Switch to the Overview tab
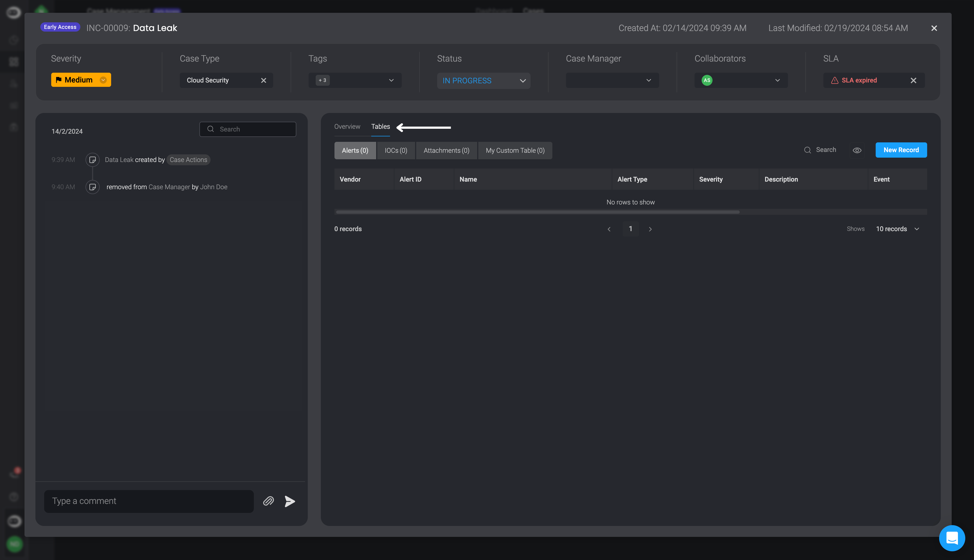The height and width of the screenshot is (560, 974). click(347, 127)
